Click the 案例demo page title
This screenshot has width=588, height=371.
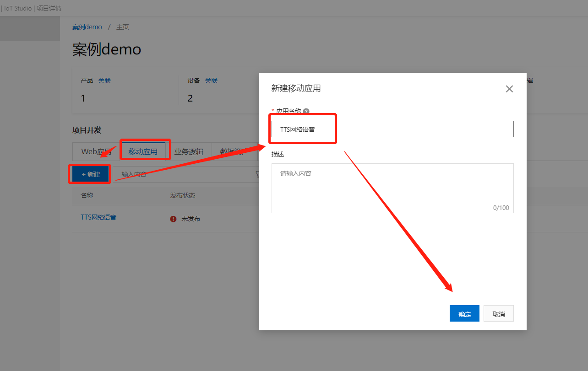pos(107,49)
